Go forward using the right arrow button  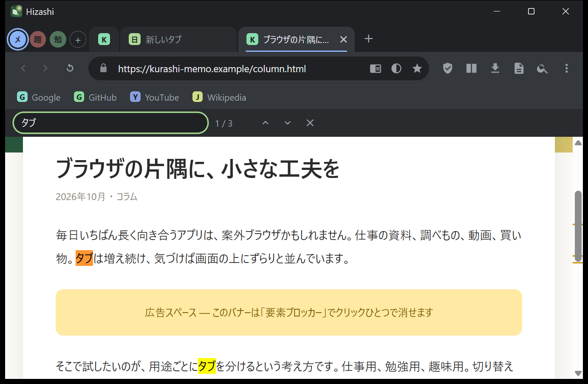(45, 68)
